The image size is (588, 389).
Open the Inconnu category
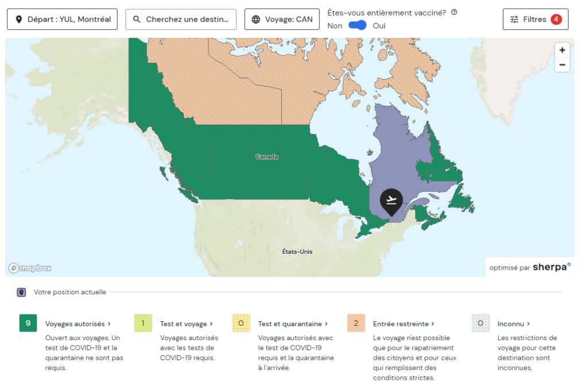pyautogui.click(x=513, y=324)
